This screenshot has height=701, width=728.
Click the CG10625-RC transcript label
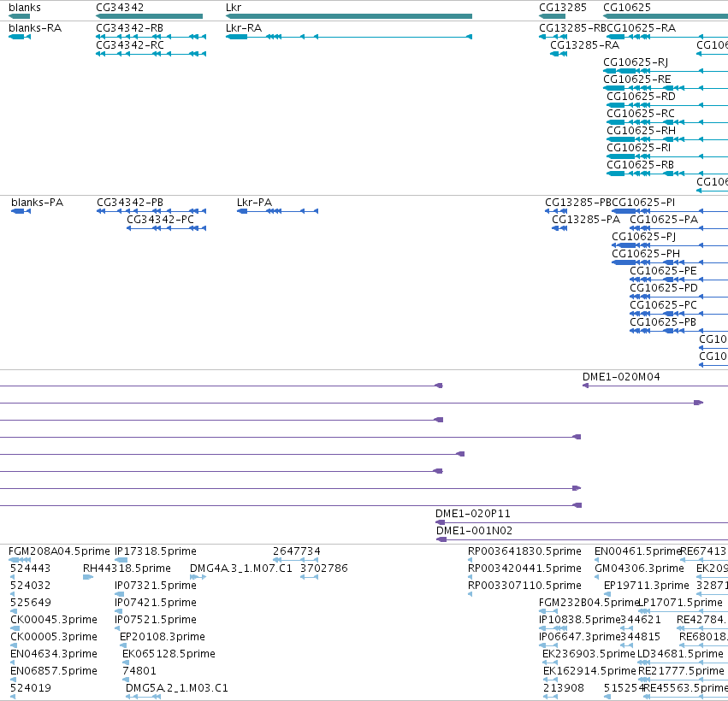point(641,115)
